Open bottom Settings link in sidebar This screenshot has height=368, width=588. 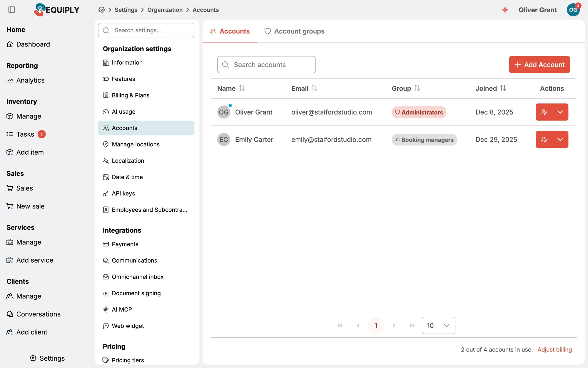click(x=47, y=358)
